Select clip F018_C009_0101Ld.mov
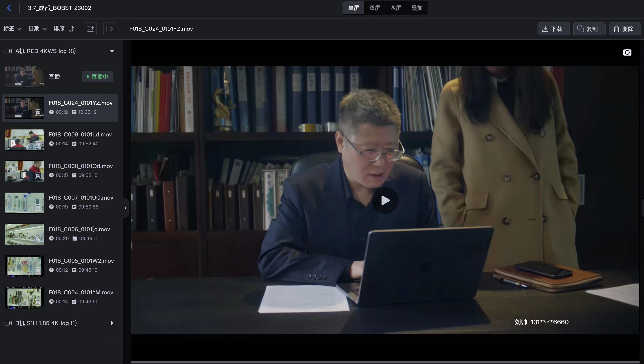 pos(60,139)
